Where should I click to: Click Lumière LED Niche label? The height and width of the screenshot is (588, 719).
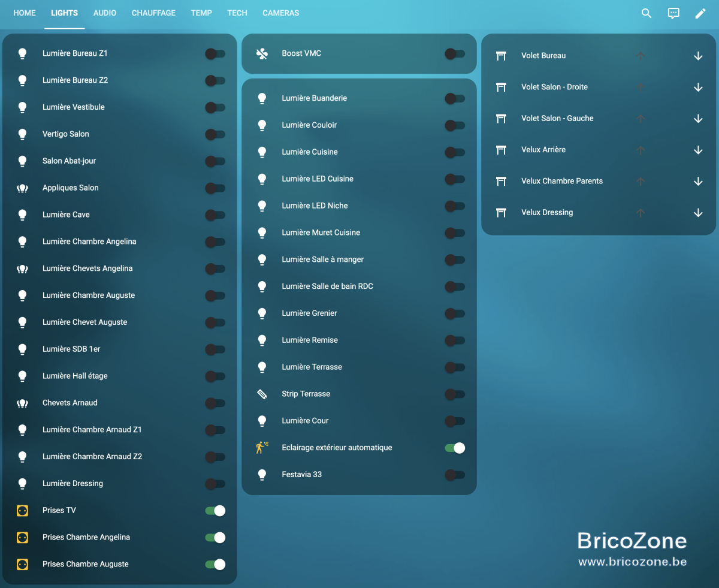315,206
